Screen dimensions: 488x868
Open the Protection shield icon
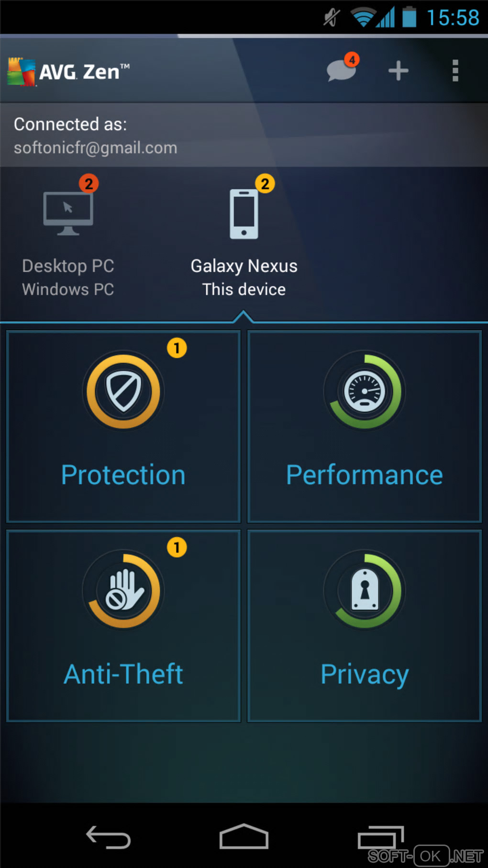point(123,391)
